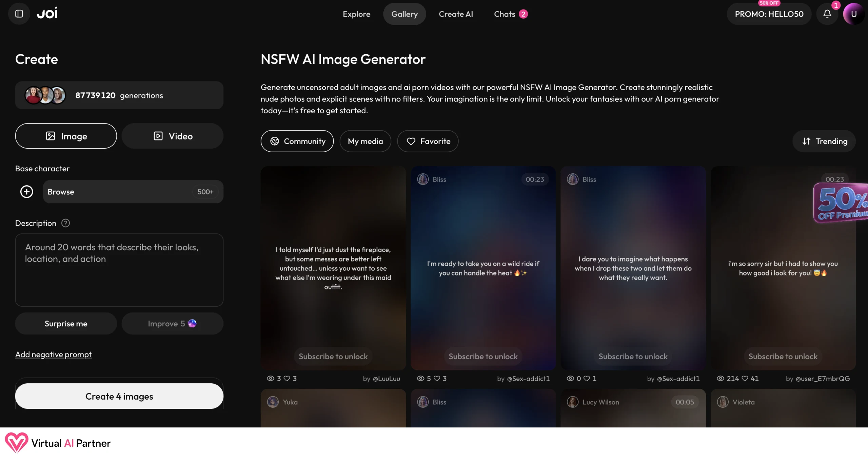Switch to My media filter

coord(365,141)
